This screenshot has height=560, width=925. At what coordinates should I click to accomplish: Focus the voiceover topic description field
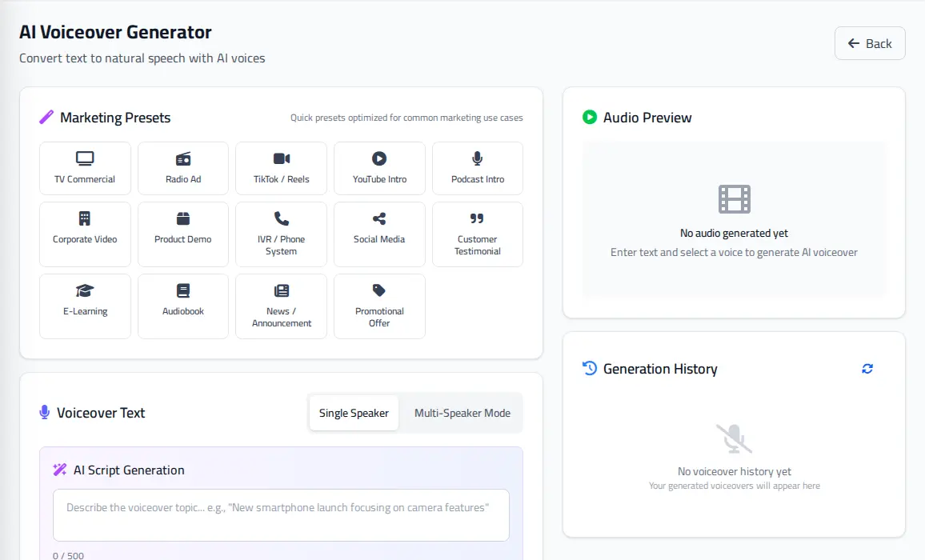point(281,514)
